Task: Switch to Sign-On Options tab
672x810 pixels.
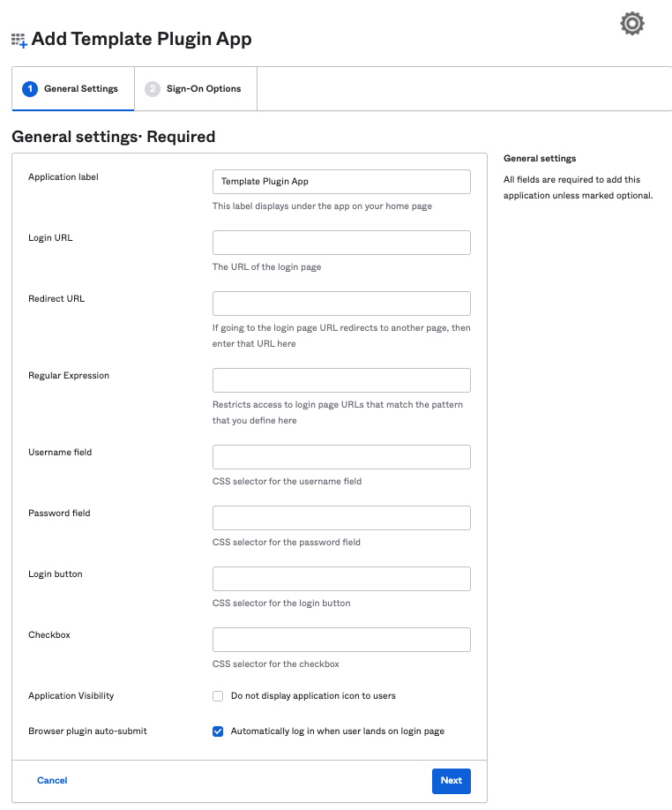Action: click(195, 89)
